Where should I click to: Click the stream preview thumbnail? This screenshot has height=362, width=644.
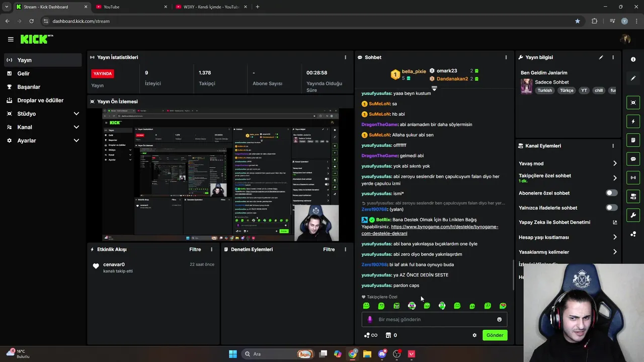[220, 174]
